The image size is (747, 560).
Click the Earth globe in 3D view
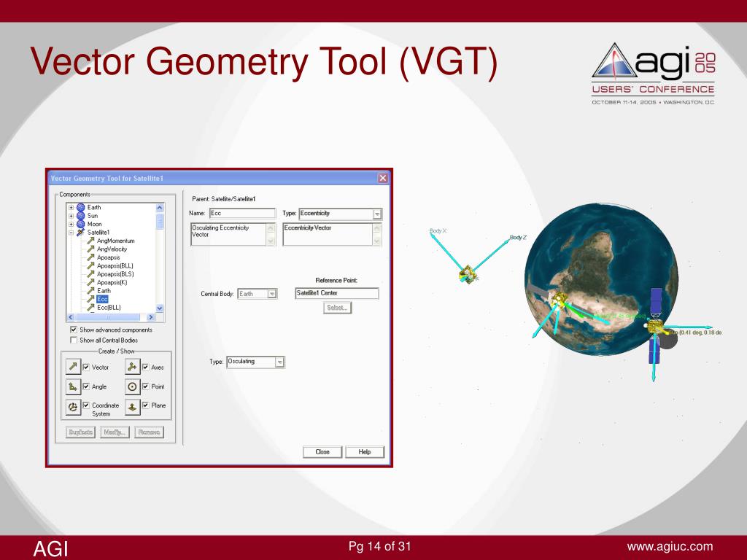coord(601,279)
